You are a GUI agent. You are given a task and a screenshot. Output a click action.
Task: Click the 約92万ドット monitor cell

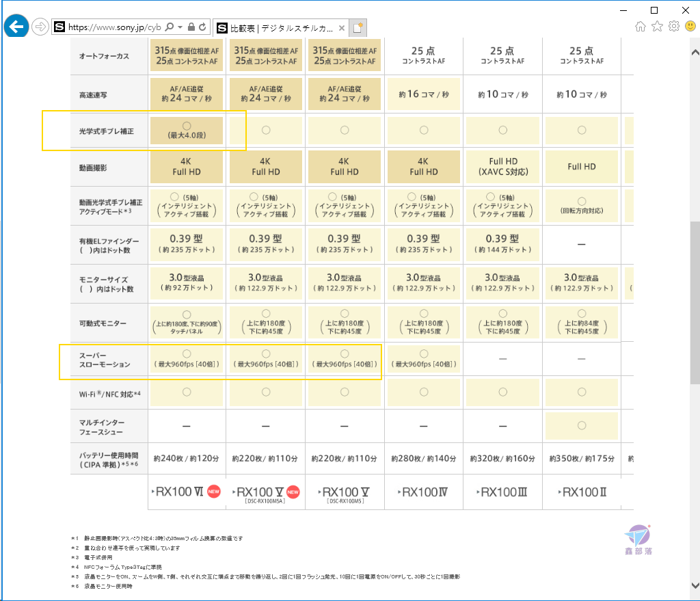[x=187, y=282]
